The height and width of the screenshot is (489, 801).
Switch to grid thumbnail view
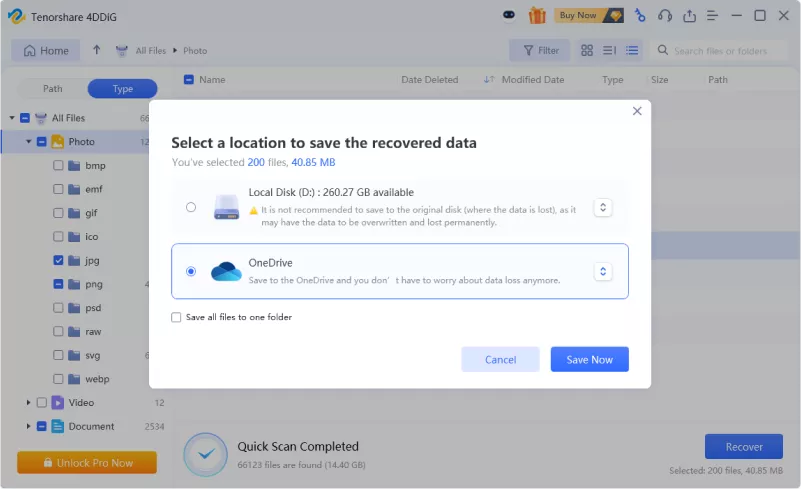coord(587,50)
